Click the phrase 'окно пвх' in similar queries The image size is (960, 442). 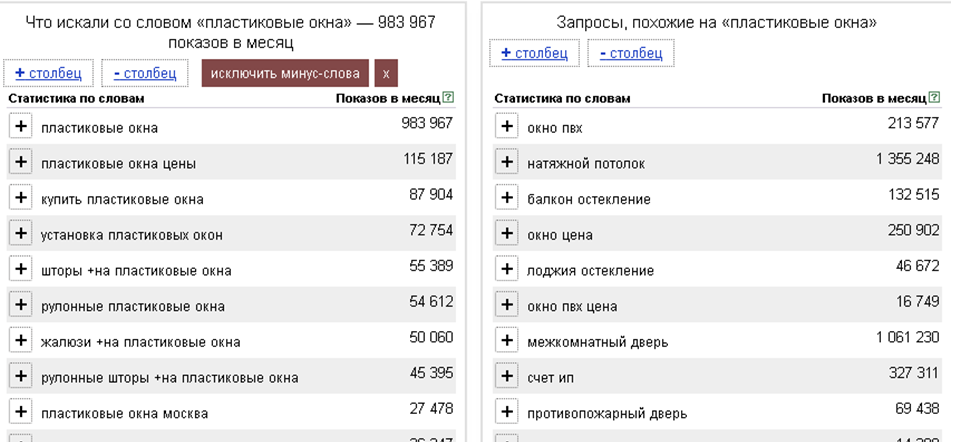pyautogui.click(x=555, y=129)
